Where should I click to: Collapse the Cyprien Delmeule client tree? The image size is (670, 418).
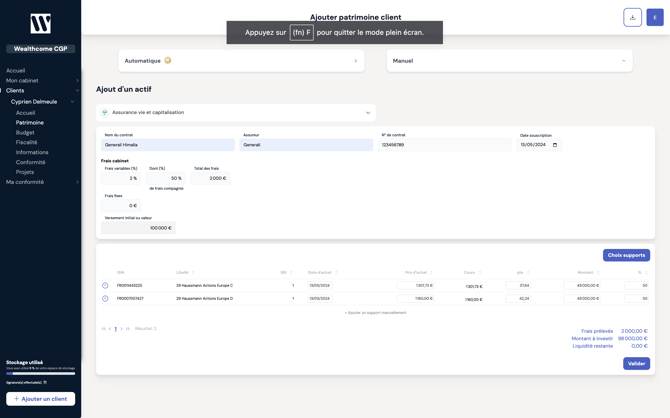click(x=72, y=102)
